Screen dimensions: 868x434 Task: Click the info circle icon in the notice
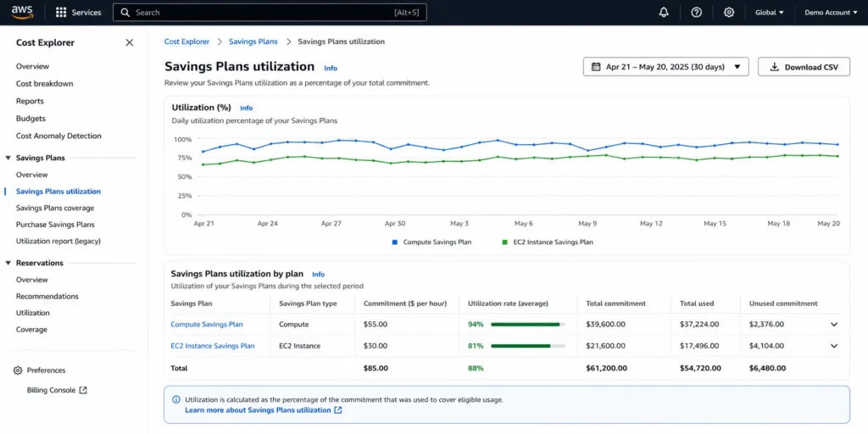(x=176, y=399)
